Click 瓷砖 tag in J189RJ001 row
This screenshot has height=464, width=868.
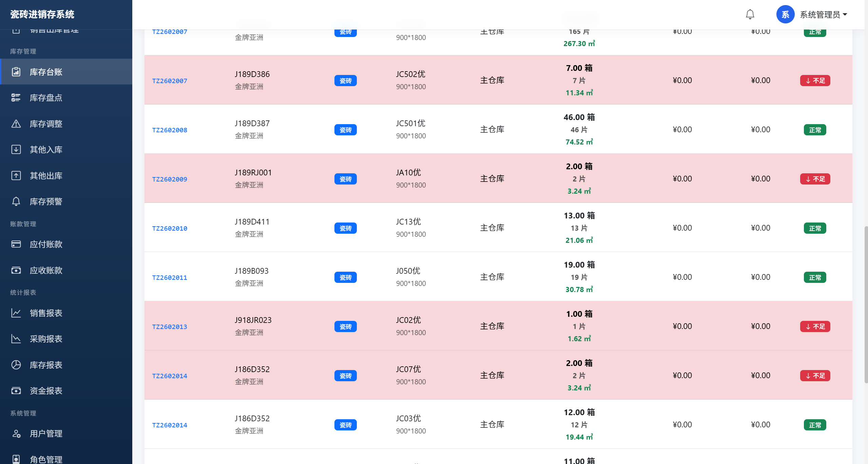tap(345, 179)
